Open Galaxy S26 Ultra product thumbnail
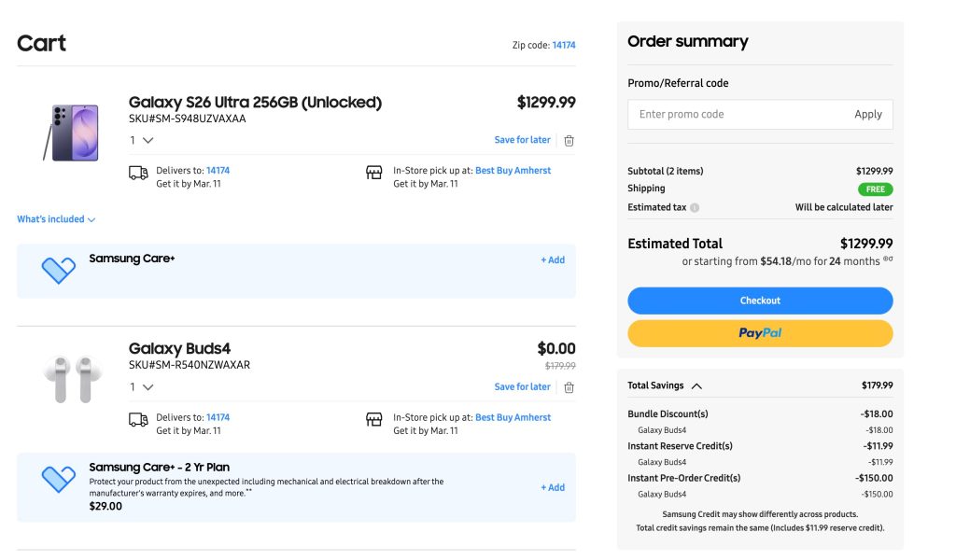Image resolution: width=956 pixels, height=560 pixels. tap(72, 133)
